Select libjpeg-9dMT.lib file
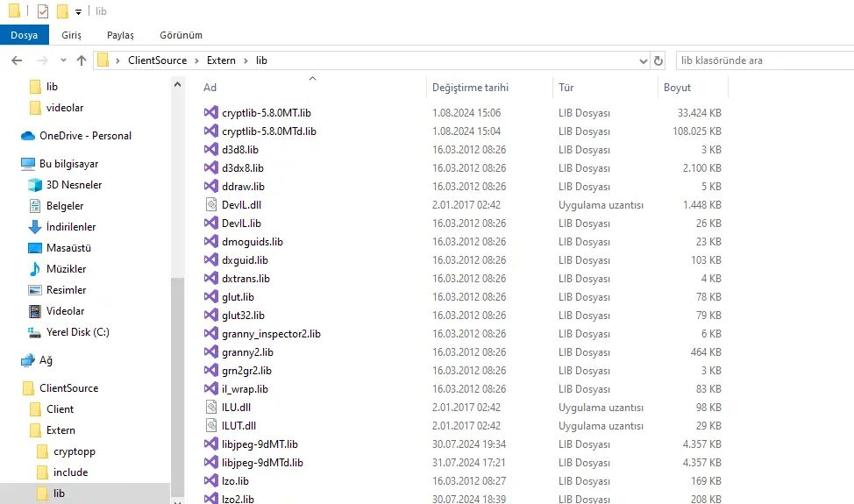854x504 pixels. coord(260,444)
